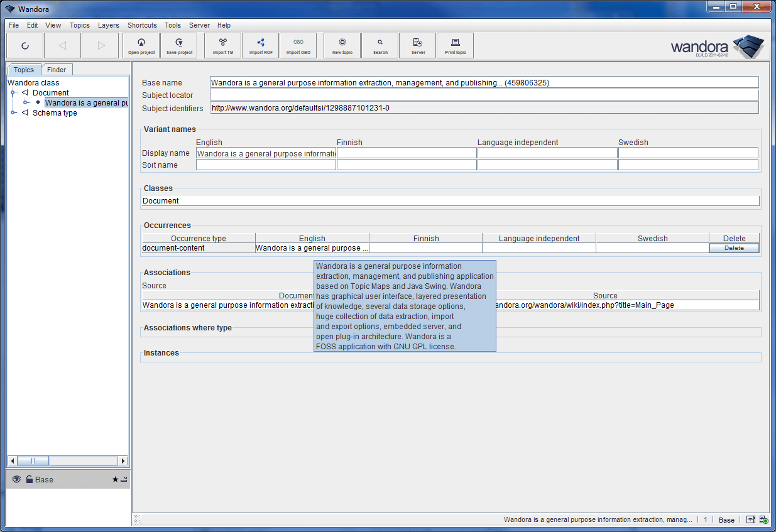Screen dimensions: 776x532
Task: Click the Import RDF icon
Action: (261, 45)
